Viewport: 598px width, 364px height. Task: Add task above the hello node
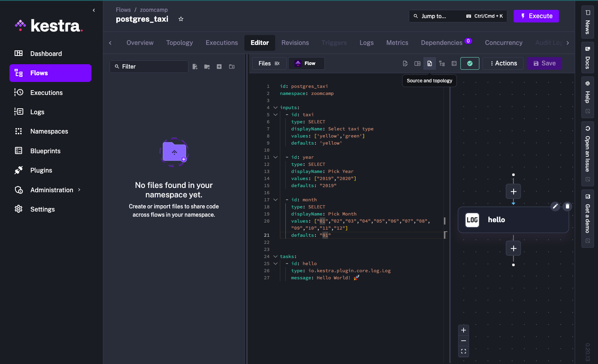pos(513,191)
